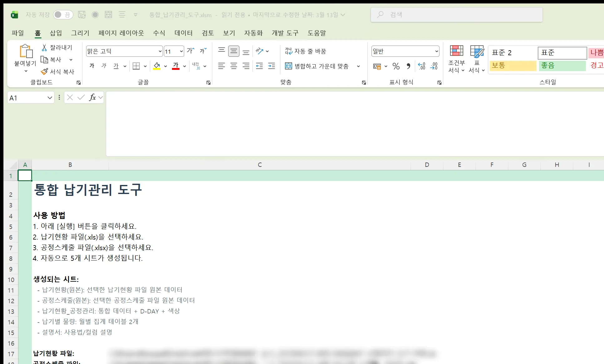Screen dimensions: 604x364
Task: Toggle underline 가 formatting
Action: [x=116, y=66]
